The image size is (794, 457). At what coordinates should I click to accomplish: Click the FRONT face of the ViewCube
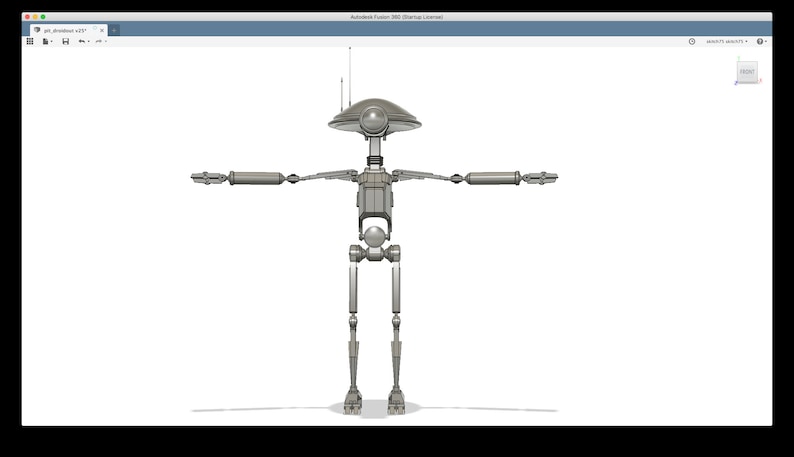click(747, 72)
